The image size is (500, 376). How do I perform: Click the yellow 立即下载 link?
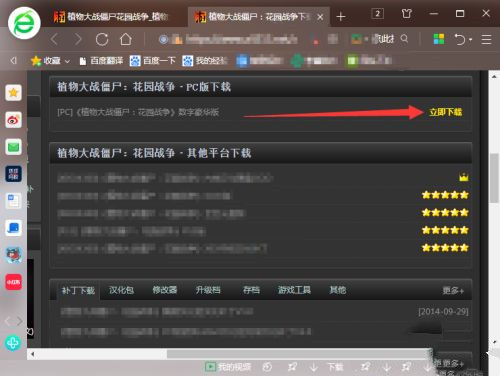[445, 112]
